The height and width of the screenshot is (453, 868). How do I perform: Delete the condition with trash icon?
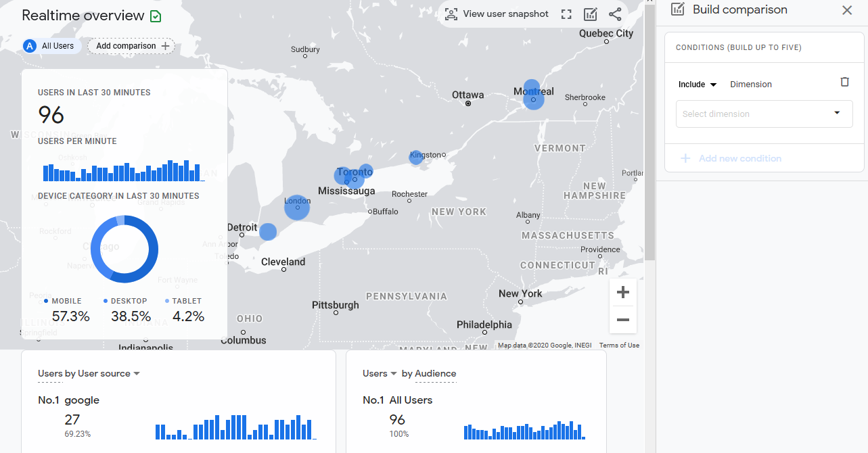click(844, 82)
